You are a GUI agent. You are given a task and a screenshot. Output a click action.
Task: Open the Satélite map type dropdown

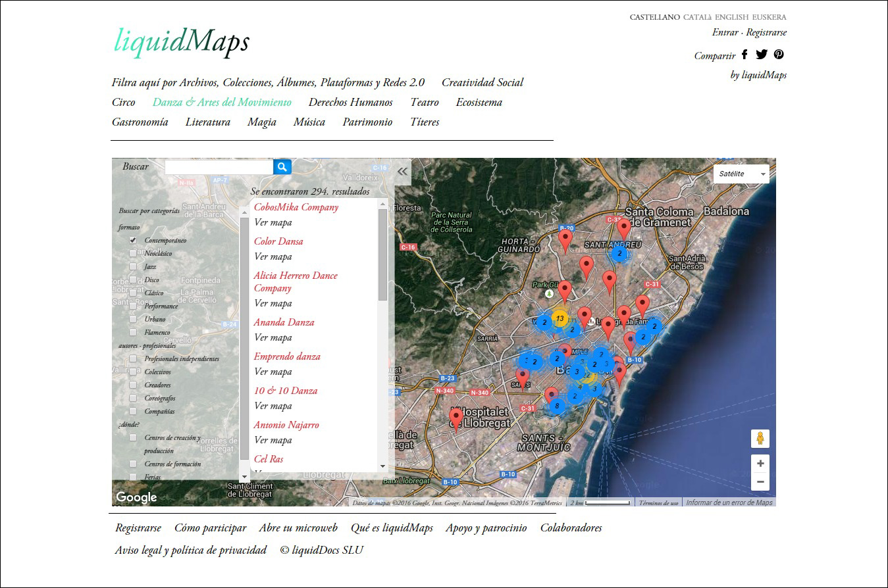741,174
